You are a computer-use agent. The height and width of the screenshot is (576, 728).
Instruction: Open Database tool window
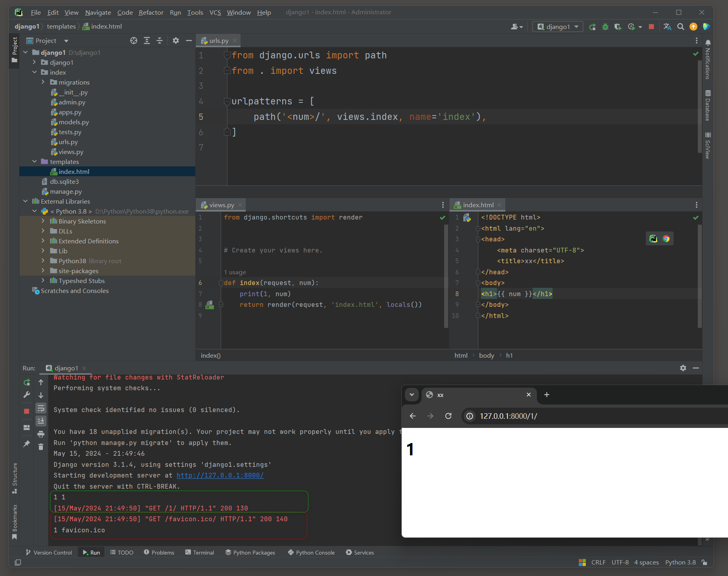pyautogui.click(x=708, y=105)
